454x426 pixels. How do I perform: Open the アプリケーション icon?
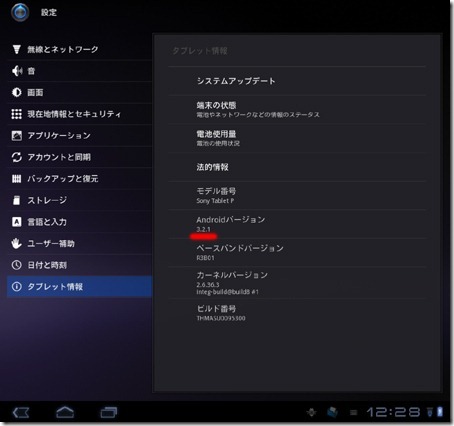[x=16, y=135]
